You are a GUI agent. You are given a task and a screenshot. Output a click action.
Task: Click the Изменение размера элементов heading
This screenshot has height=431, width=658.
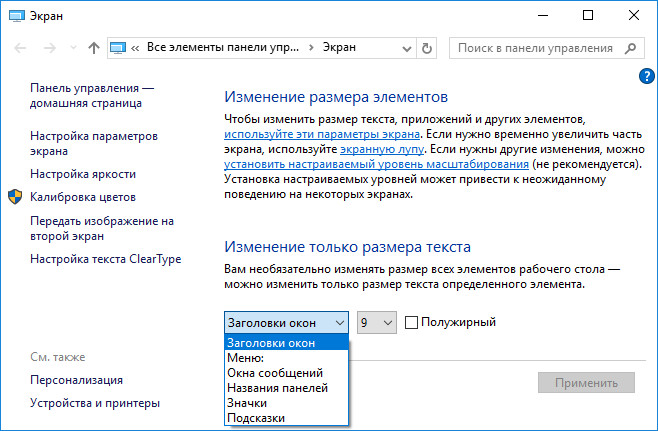(336, 97)
